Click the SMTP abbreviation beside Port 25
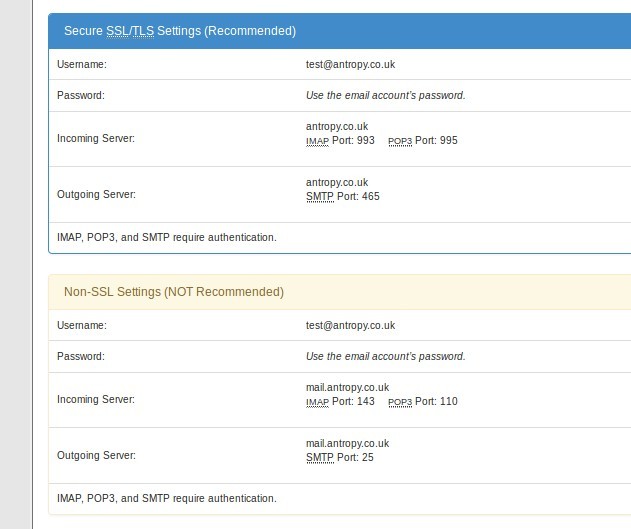The height and width of the screenshot is (529, 631). pos(320,458)
